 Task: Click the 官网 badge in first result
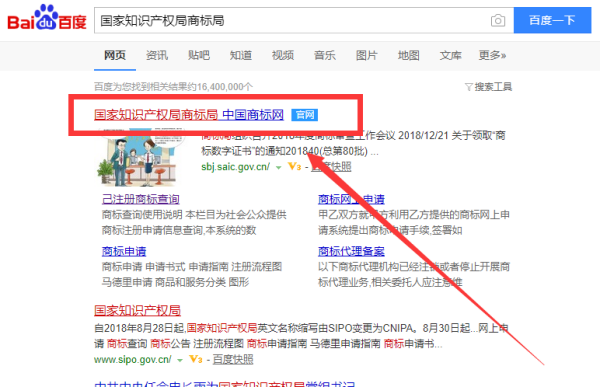coord(305,115)
